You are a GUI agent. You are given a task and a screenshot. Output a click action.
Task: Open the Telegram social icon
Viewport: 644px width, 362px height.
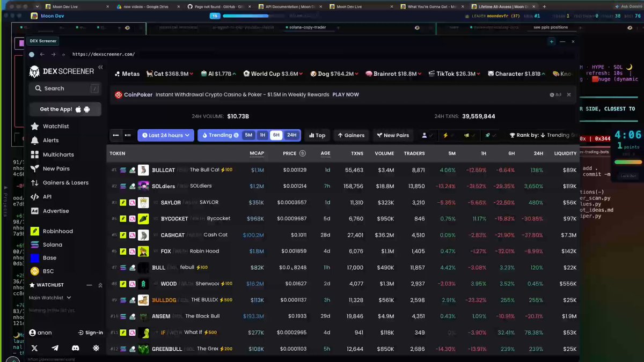(55, 348)
